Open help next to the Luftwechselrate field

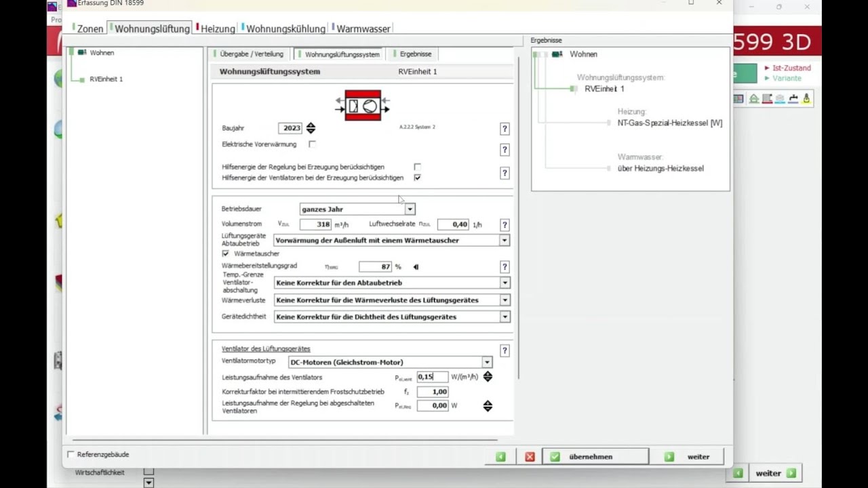point(505,225)
